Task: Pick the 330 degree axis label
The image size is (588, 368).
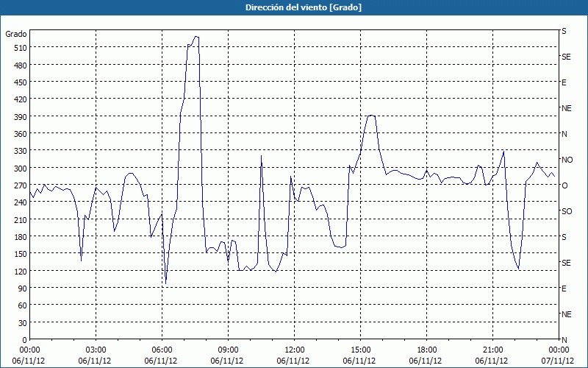Action: (x=21, y=151)
